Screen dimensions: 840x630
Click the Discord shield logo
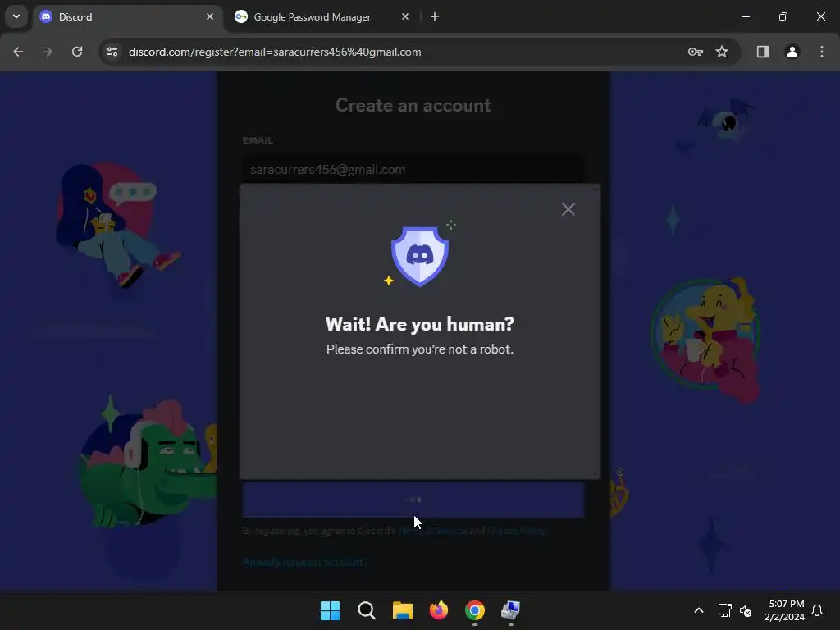click(x=419, y=256)
